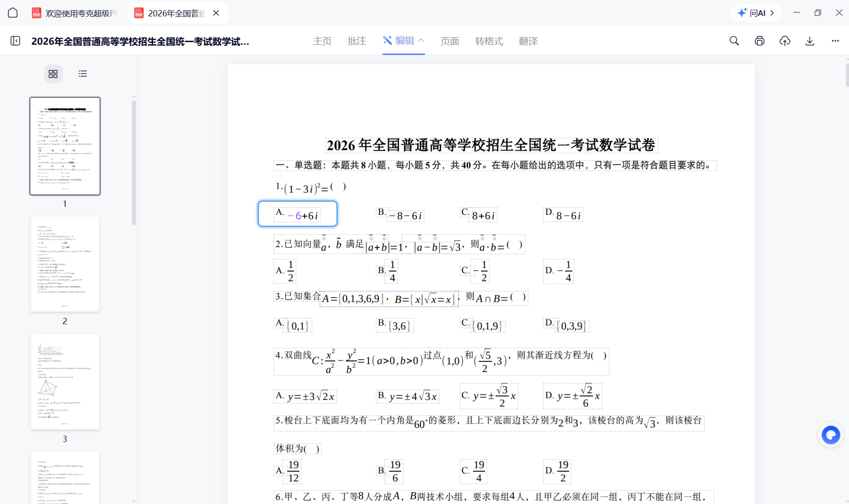The width and height of the screenshot is (849, 504).
Task: Switch to 欢迎使用夸克超级PDF tab
Action: point(75,13)
